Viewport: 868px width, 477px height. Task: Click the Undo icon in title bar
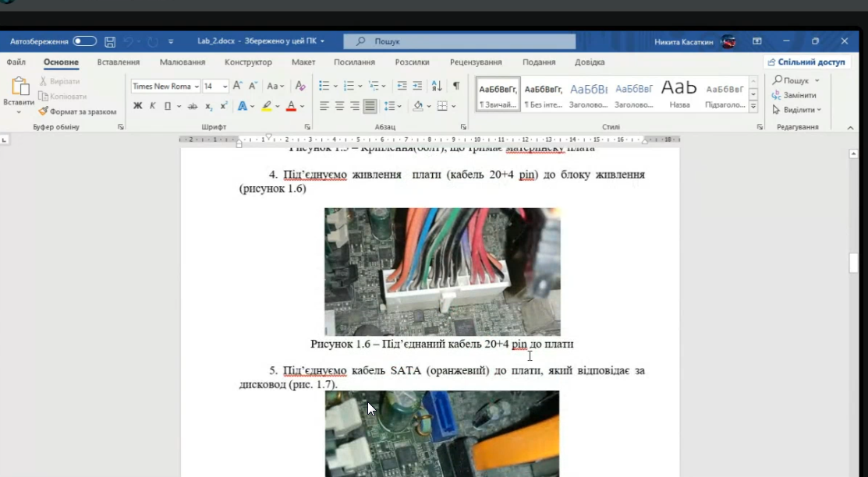(128, 41)
